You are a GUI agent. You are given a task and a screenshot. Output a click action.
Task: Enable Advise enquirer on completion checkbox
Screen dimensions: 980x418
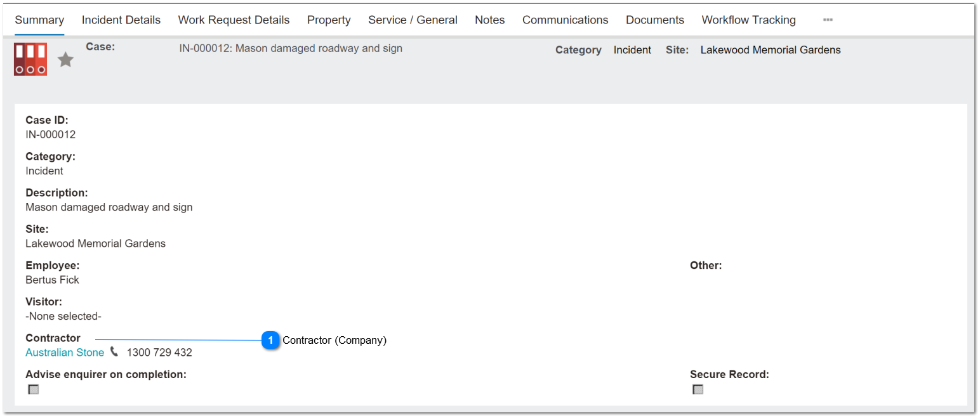click(x=34, y=389)
